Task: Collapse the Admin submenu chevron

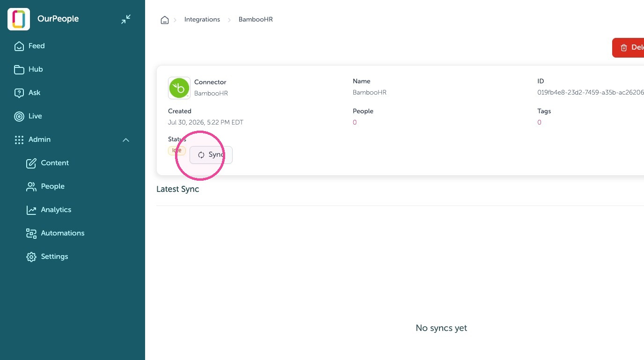Action: click(x=126, y=140)
